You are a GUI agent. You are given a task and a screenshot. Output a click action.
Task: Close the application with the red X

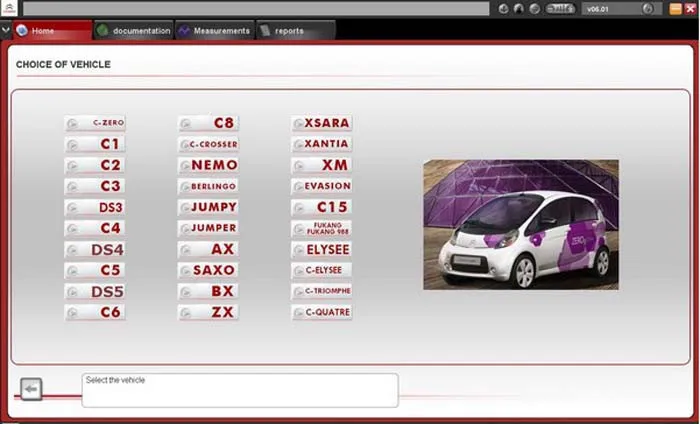click(690, 8)
